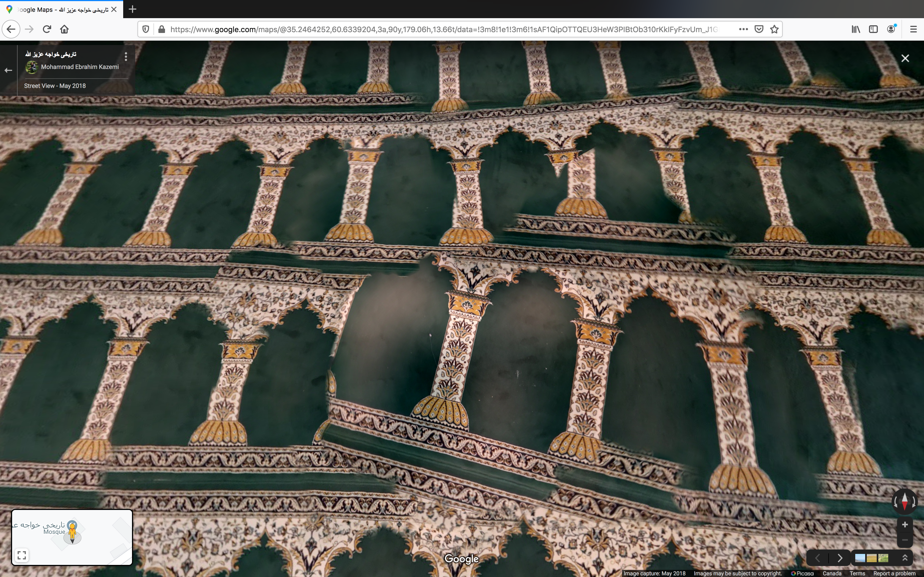Image resolution: width=924 pixels, height=577 pixels.
Task: Go back using the panel's left arrow
Action: (9, 70)
